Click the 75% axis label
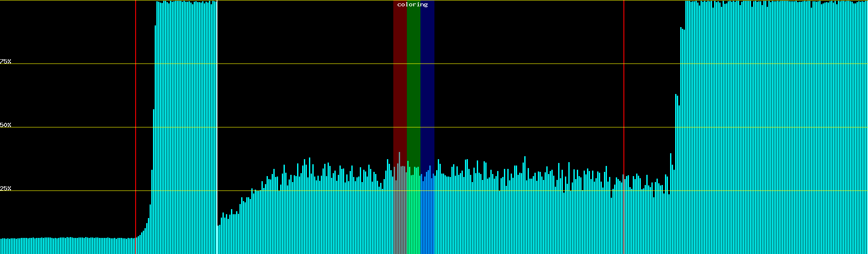 point(6,61)
